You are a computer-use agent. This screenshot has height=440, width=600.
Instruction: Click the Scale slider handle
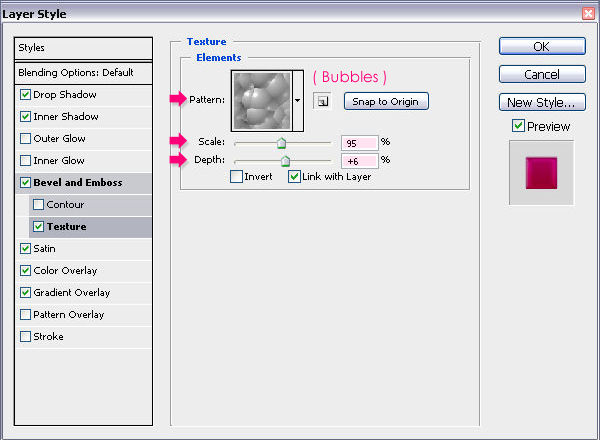tap(281, 143)
